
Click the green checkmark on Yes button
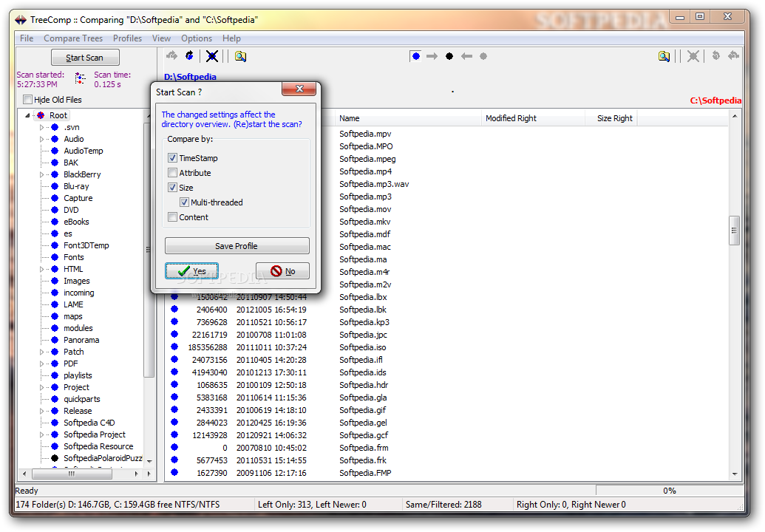click(184, 271)
